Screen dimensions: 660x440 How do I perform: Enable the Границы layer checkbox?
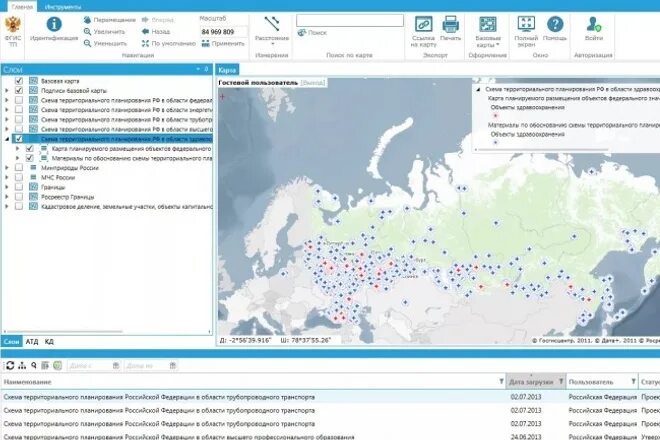pos(19,187)
